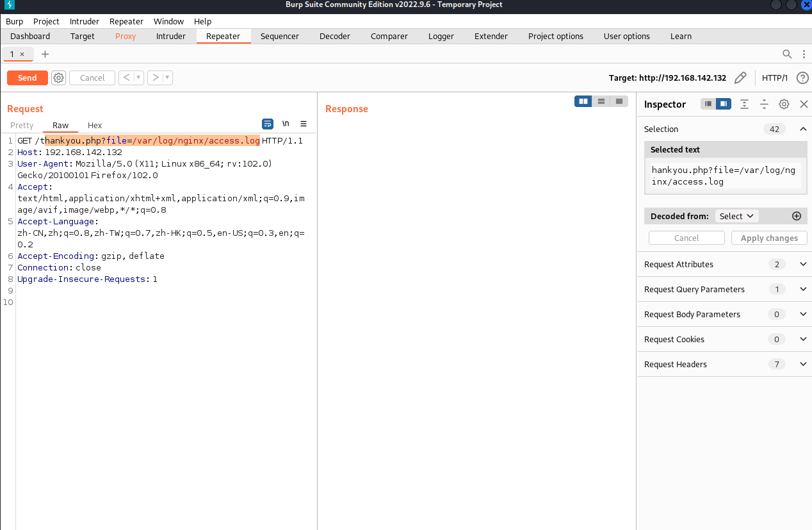Go to previous request arrow
Image resolution: width=812 pixels, height=530 pixels.
click(x=126, y=78)
